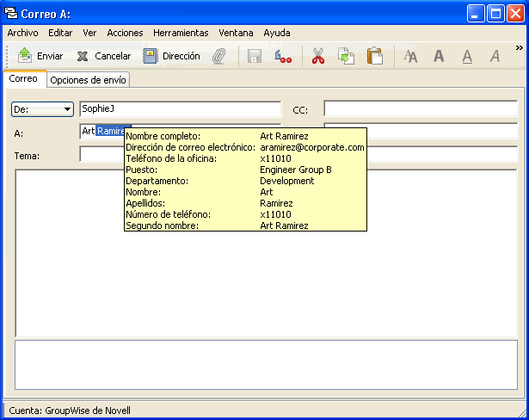Switch to Opciones de envío tab
529x420 pixels.
pyautogui.click(x=89, y=80)
